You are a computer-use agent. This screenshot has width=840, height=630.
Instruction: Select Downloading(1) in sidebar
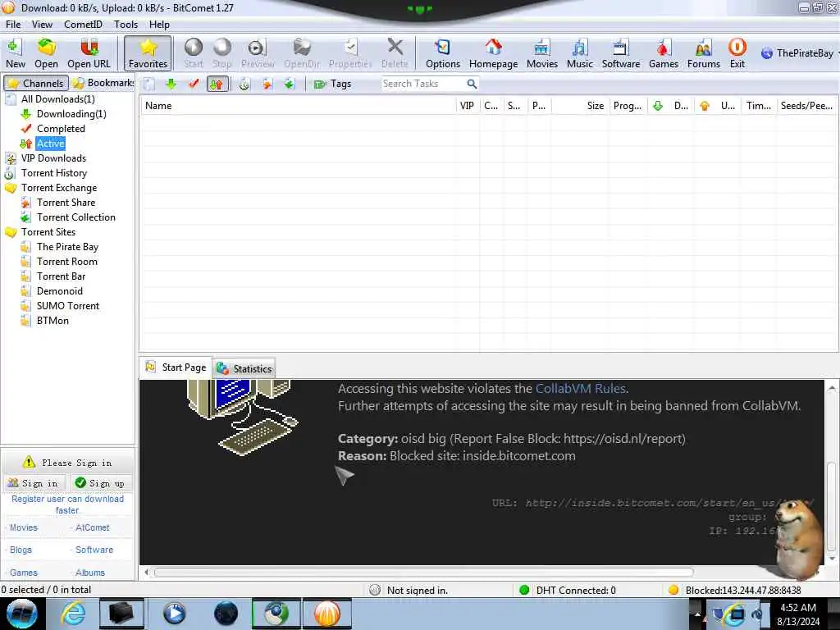tap(71, 114)
